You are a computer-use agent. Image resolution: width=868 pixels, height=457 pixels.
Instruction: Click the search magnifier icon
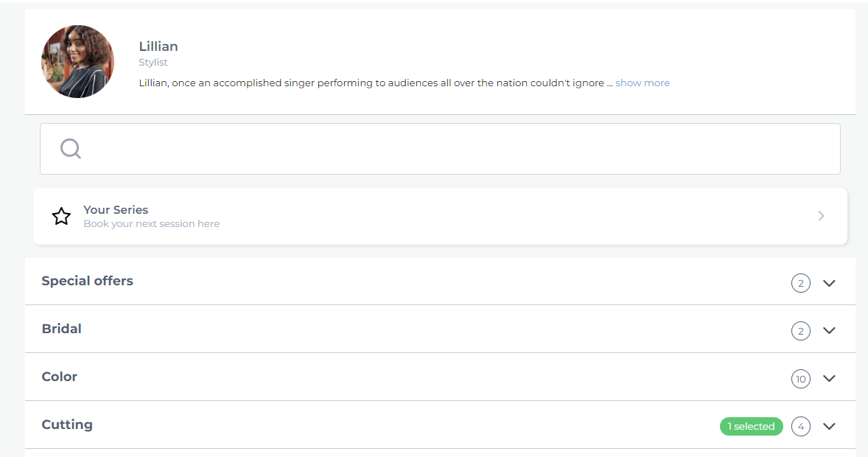(71, 148)
